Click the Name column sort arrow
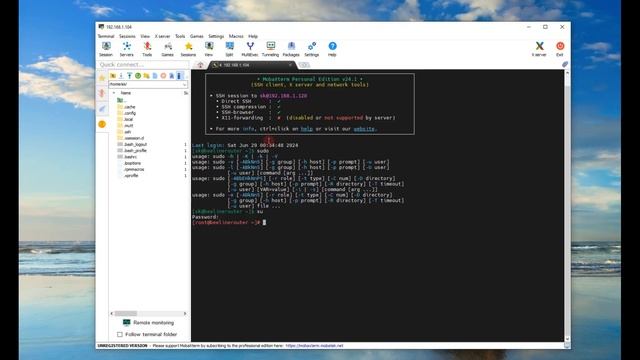 114,93
